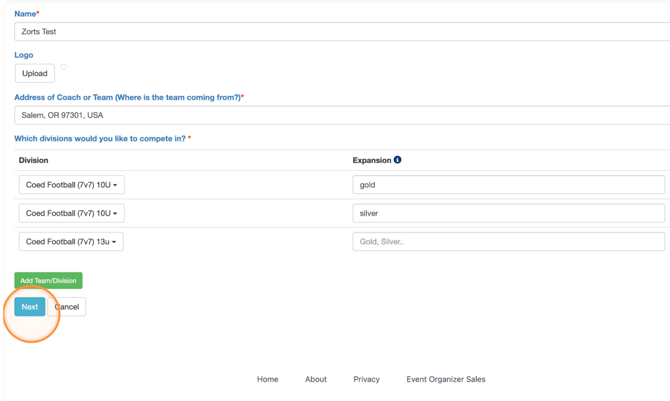Click the Expansion info icon

coord(398,160)
